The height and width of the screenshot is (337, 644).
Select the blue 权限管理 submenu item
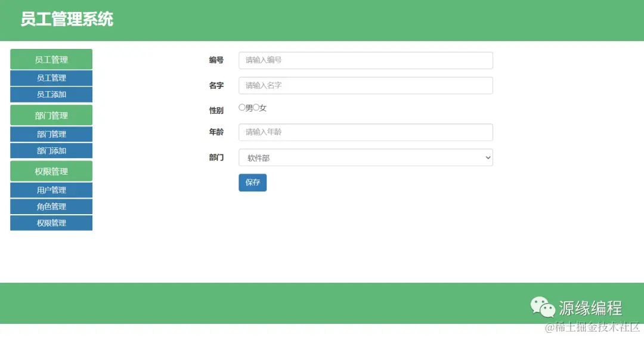[x=51, y=222]
